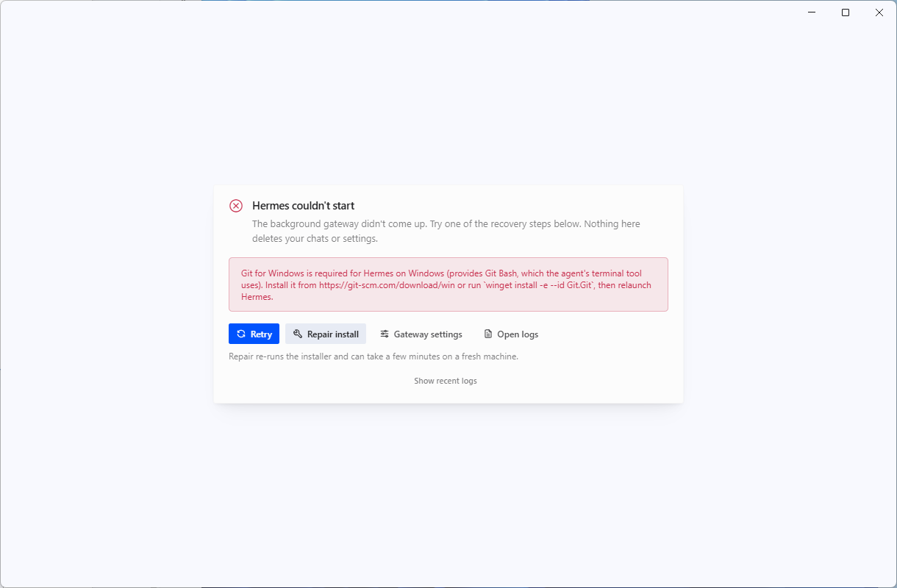Run the Repair install option
Image resolution: width=897 pixels, height=588 pixels.
point(326,334)
